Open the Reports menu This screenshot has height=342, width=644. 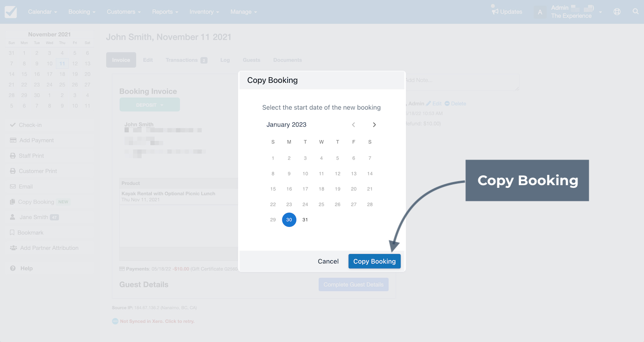point(165,12)
